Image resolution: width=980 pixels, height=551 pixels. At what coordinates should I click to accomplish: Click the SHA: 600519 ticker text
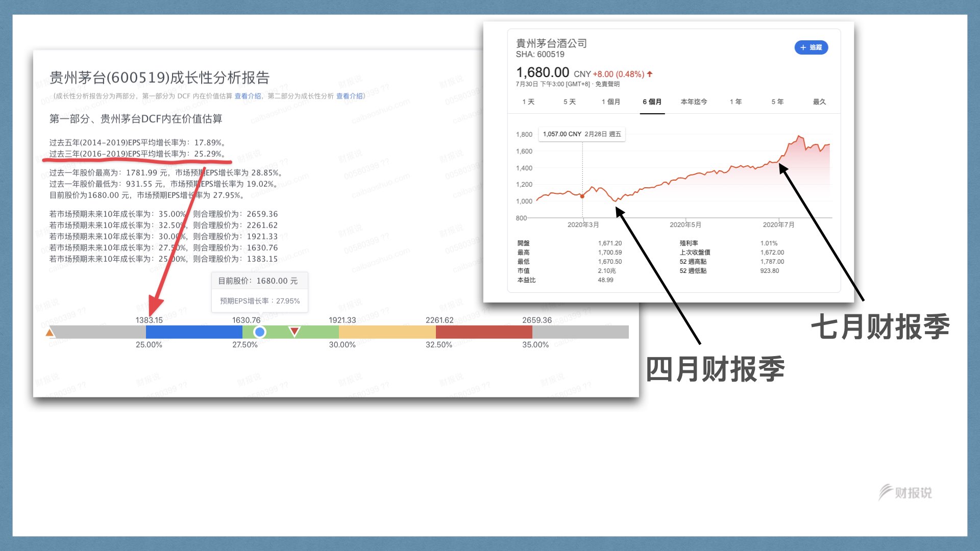click(540, 55)
